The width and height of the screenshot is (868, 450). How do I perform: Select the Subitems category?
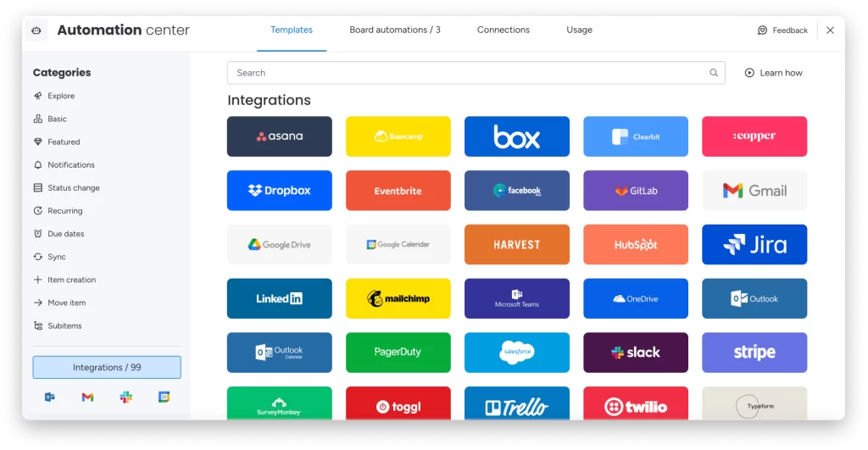click(58, 325)
